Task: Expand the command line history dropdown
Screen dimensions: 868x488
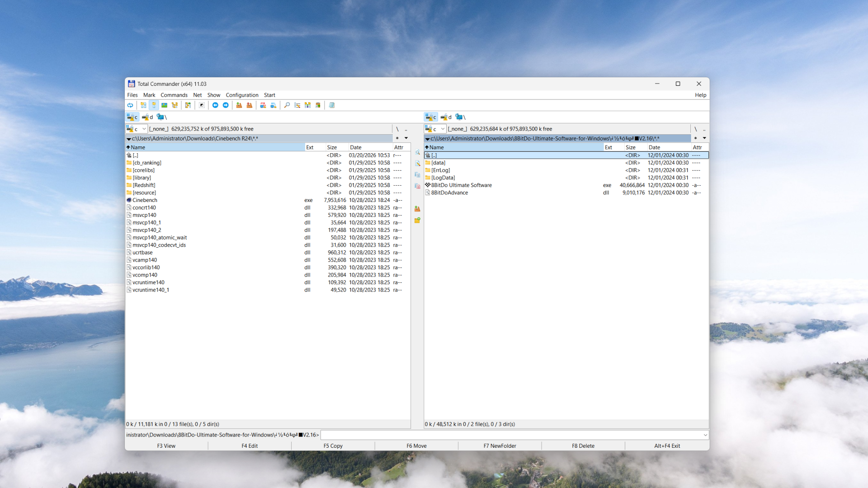Action: pos(705,435)
